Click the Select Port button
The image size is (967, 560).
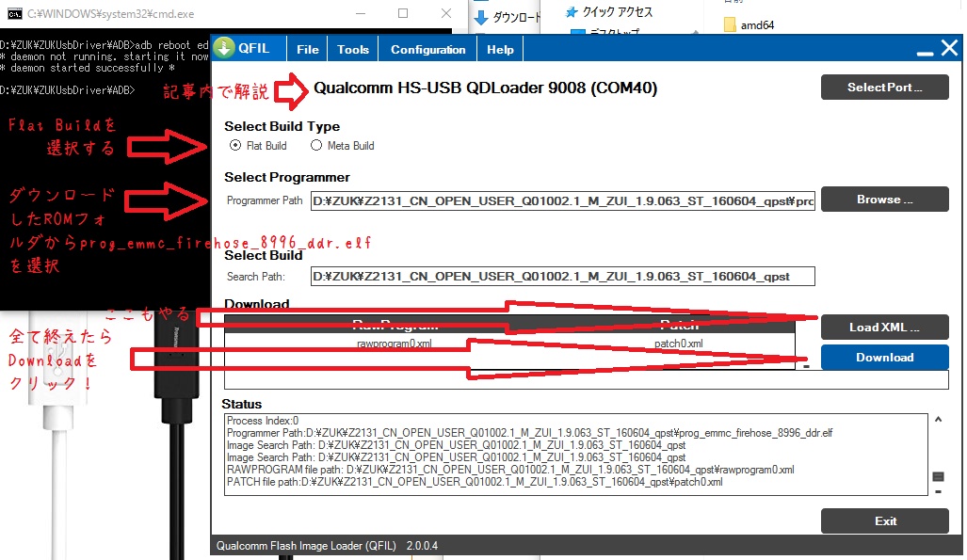(x=884, y=87)
